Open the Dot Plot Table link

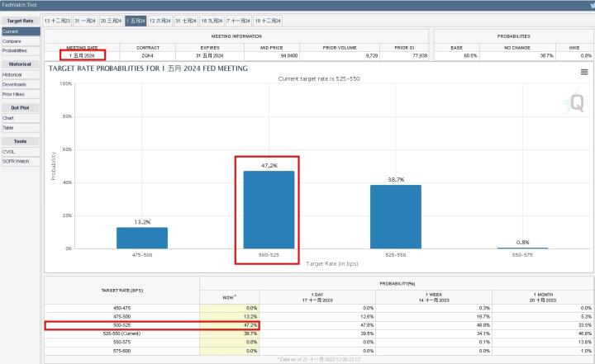pyautogui.click(x=21, y=128)
